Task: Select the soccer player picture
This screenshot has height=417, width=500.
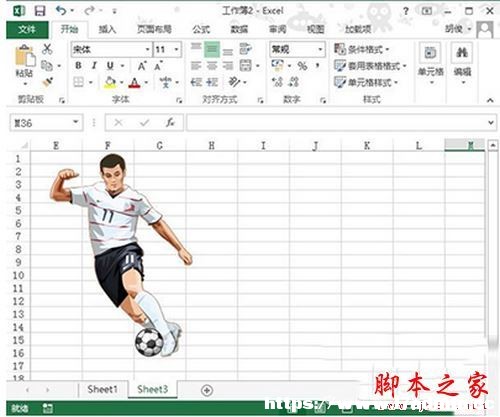Action: (121, 255)
